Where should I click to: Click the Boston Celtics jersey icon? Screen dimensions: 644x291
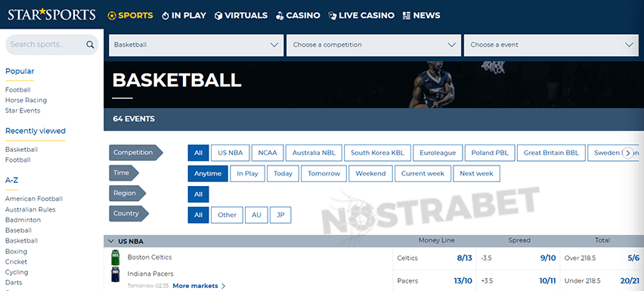click(x=116, y=257)
